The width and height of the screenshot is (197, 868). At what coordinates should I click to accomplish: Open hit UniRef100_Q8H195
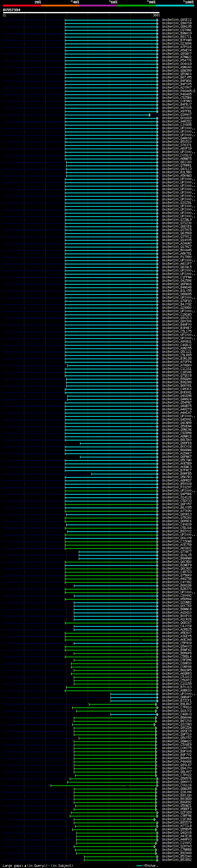click(177, 26)
